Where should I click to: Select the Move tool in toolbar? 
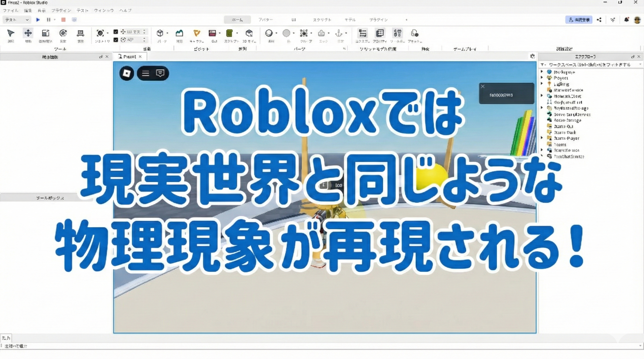(28, 33)
